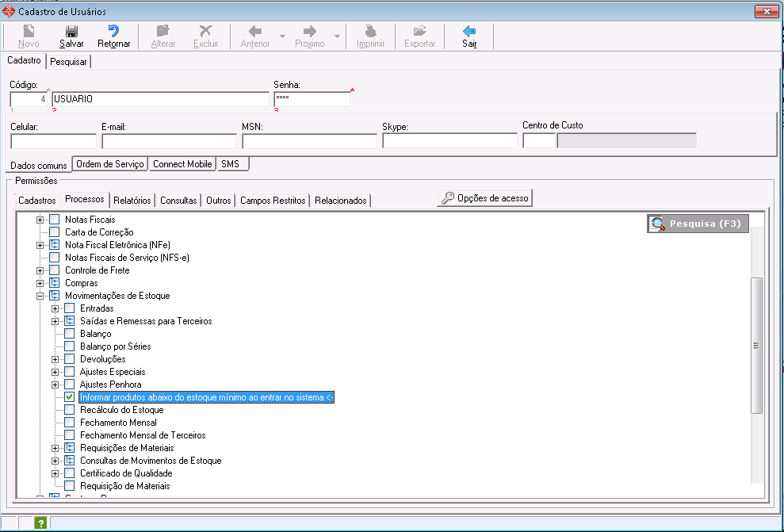Screen dimensions: 784x532
Task: Expand the Controle de Frete node
Action: (40, 270)
